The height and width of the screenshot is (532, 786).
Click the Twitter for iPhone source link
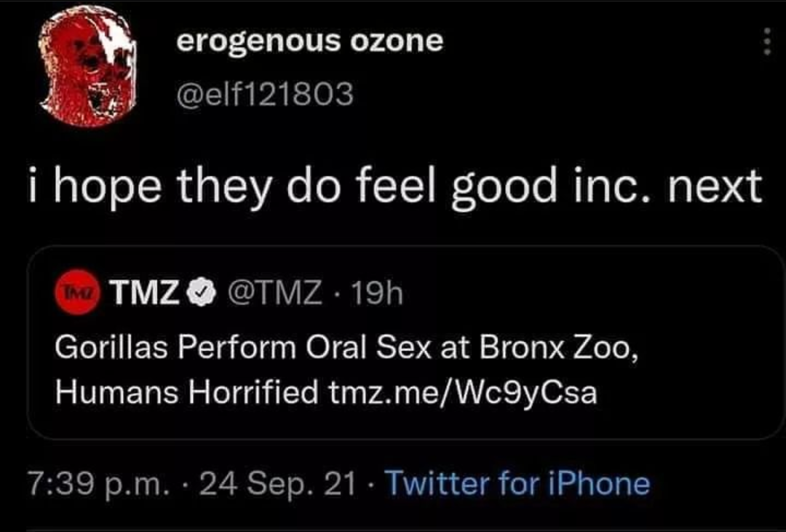(517, 483)
